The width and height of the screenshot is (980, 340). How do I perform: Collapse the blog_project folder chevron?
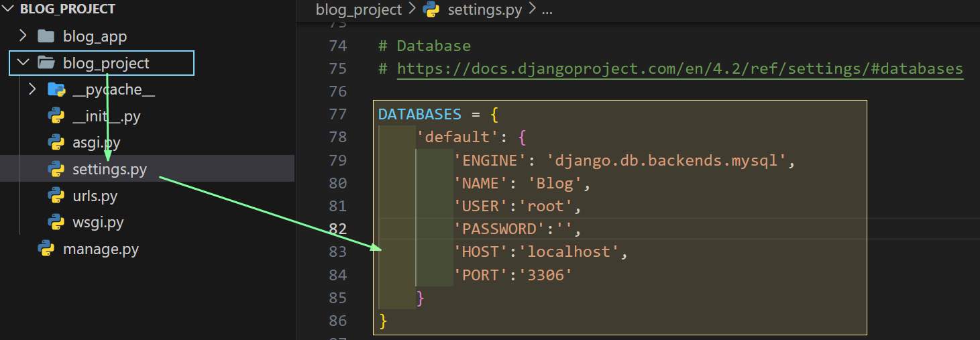tap(23, 63)
